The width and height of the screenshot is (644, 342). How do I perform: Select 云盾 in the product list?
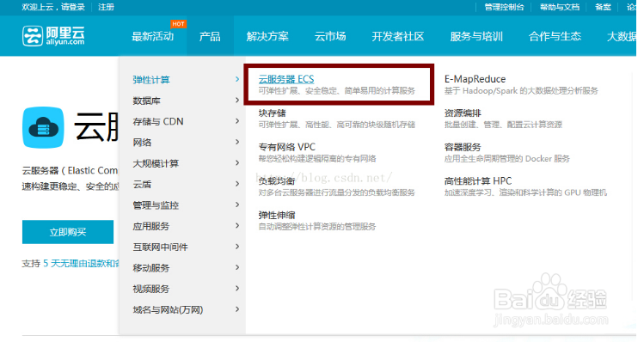tap(142, 185)
